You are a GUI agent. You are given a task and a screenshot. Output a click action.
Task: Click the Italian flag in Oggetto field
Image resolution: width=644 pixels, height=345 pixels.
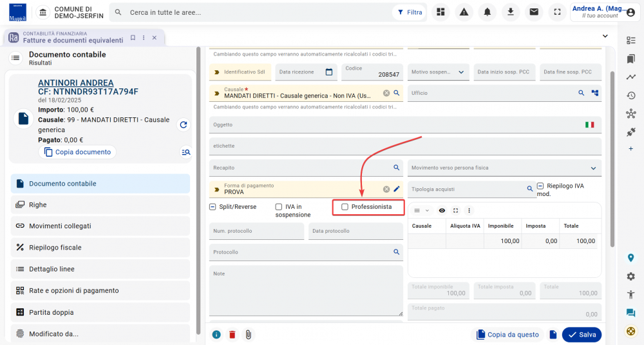(589, 124)
